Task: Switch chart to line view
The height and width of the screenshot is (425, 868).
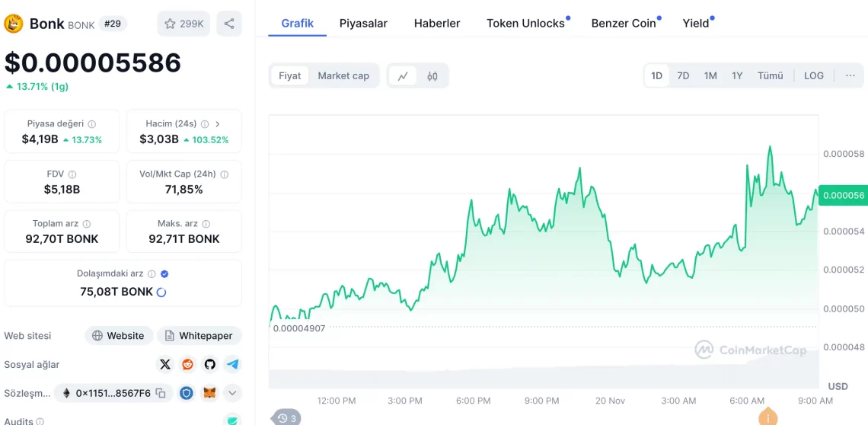Action: 403,75
